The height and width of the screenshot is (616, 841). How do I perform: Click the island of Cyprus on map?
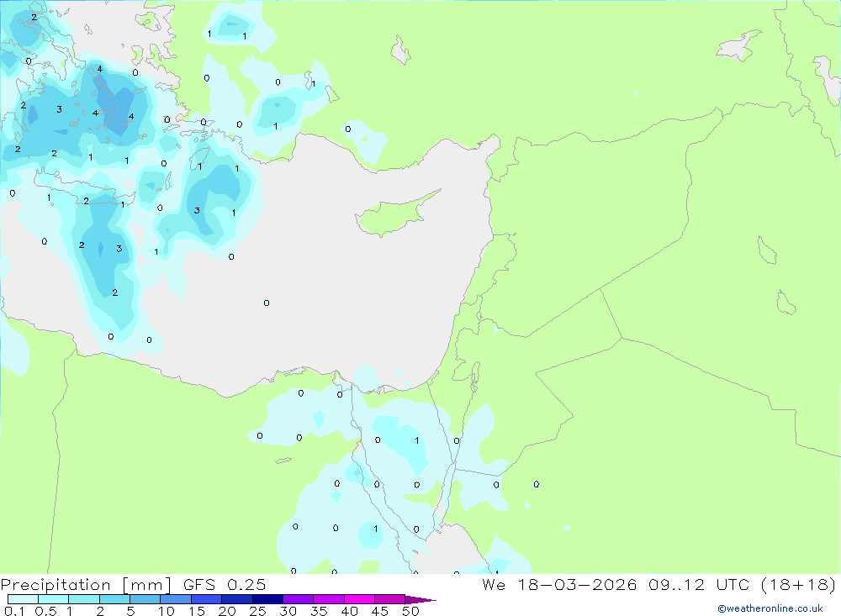click(x=394, y=214)
